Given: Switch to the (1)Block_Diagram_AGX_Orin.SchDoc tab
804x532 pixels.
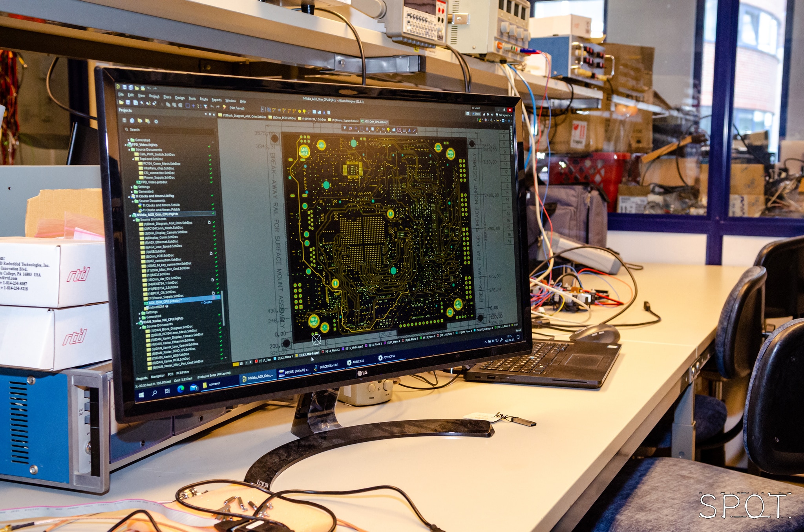Looking at the screenshot, I should [242, 116].
